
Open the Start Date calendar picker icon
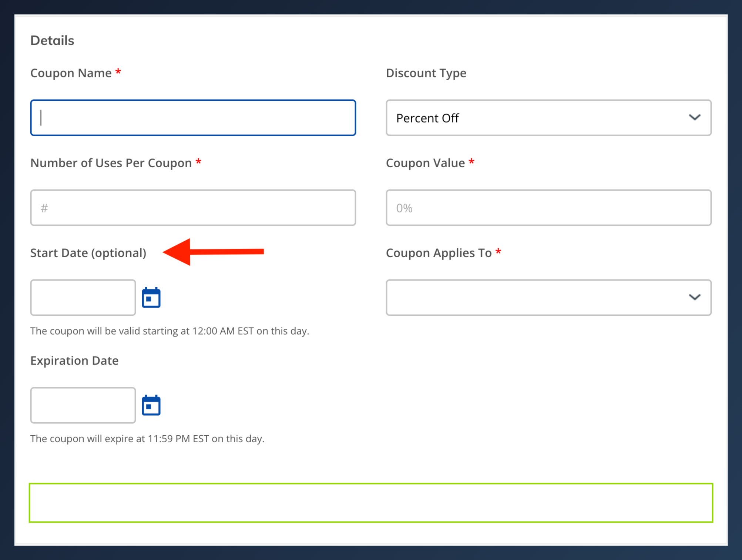tap(151, 298)
